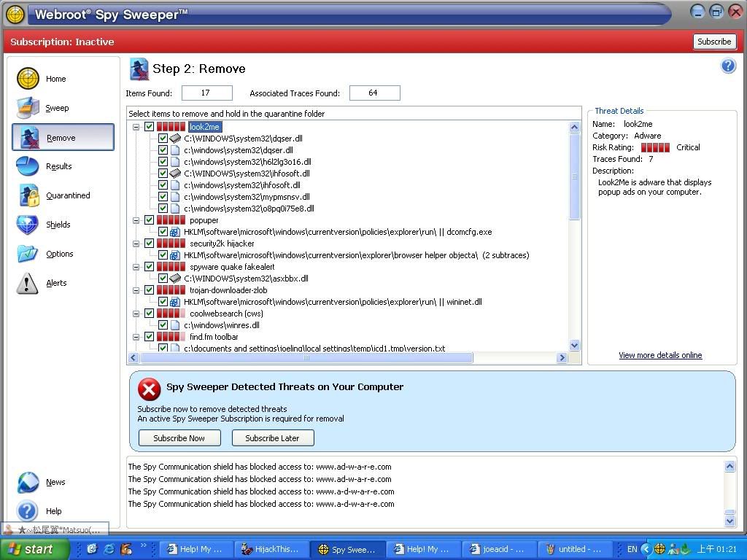Viewport: 747px width, 560px height.
Task: Click the blue help question mark top-right
Action: pos(727,66)
